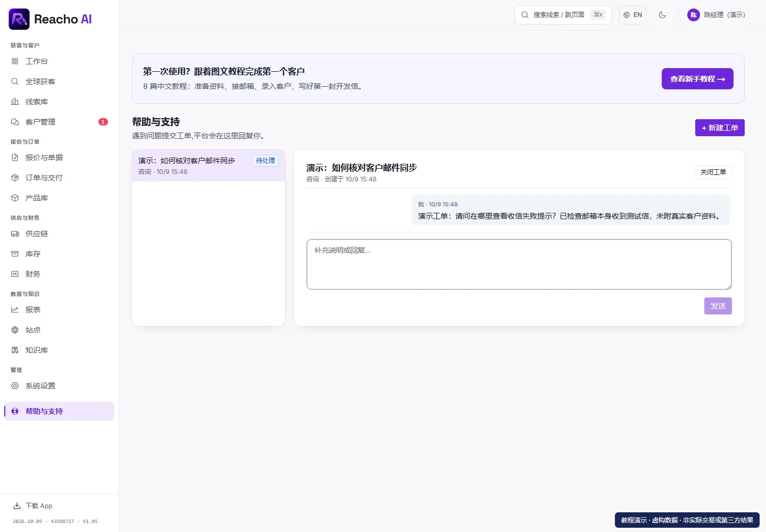Click the 关闭工单 button
This screenshot has height=532, width=766.
(x=713, y=172)
